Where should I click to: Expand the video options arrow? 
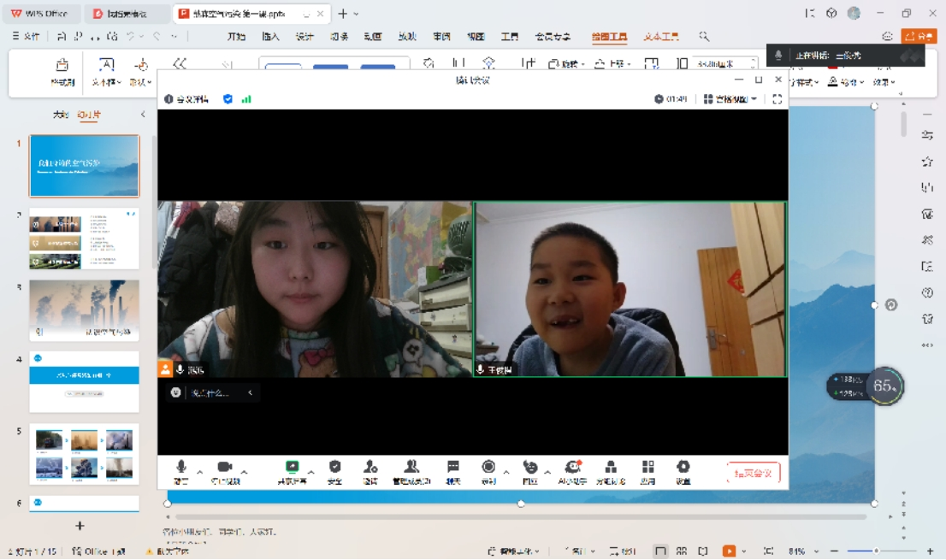click(245, 472)
